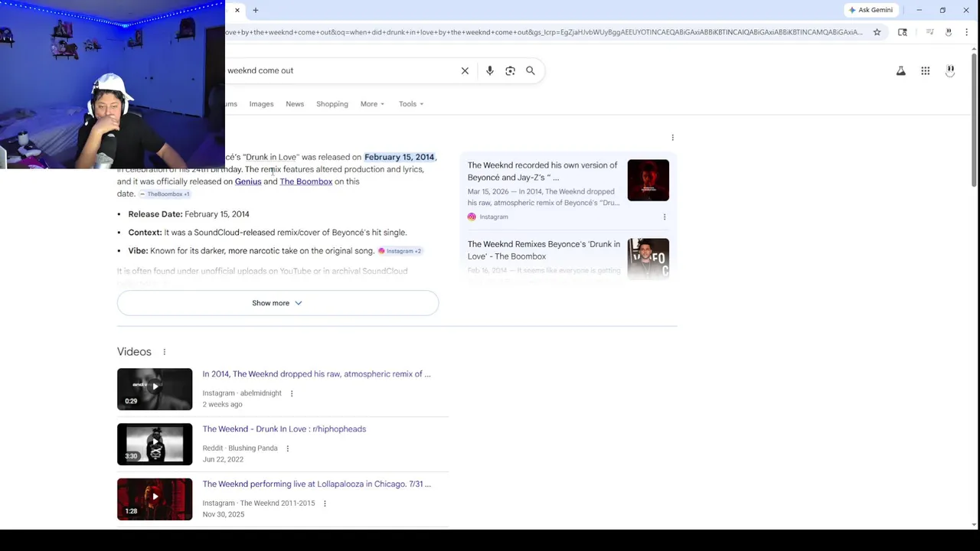Open 'The Weeknd - Drunk In Love : r/hiphopheads' link
Image resolution: width=980 pixels, height=551 pixels.
[284, 429]
